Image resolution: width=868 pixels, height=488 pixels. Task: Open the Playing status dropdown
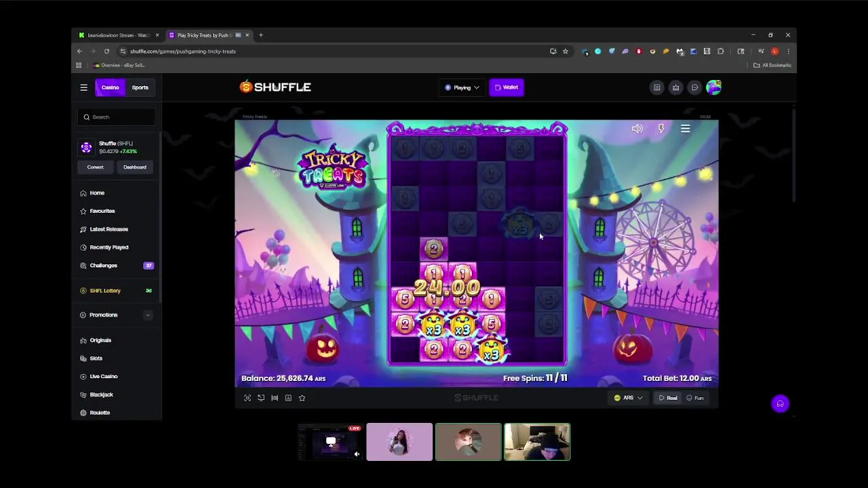click(x=462, y=87)
